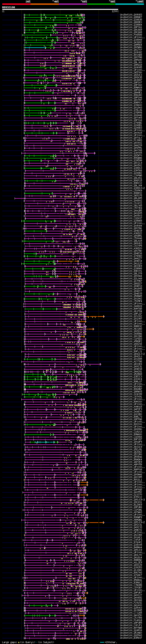Select the UniRef100_A8J1N3 label
The width and height of the screenshot is (146, 644).
(131, 329)
